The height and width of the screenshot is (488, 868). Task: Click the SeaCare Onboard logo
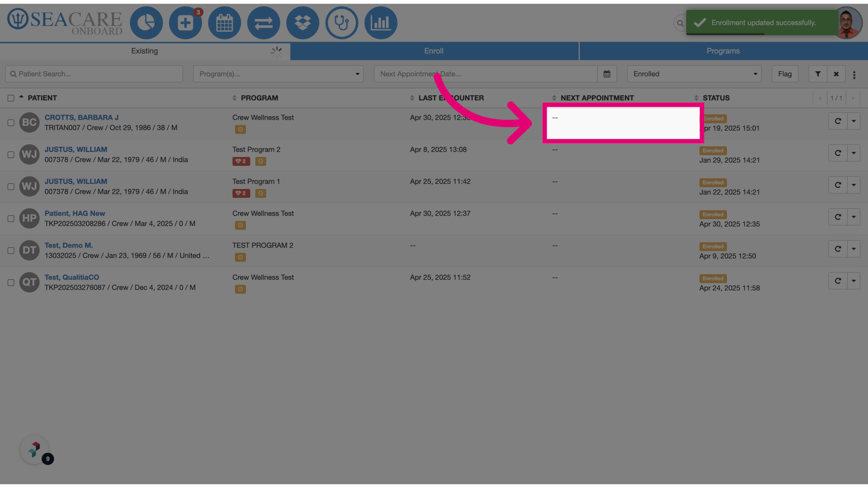pyautogui.click(x=65, y=22)
